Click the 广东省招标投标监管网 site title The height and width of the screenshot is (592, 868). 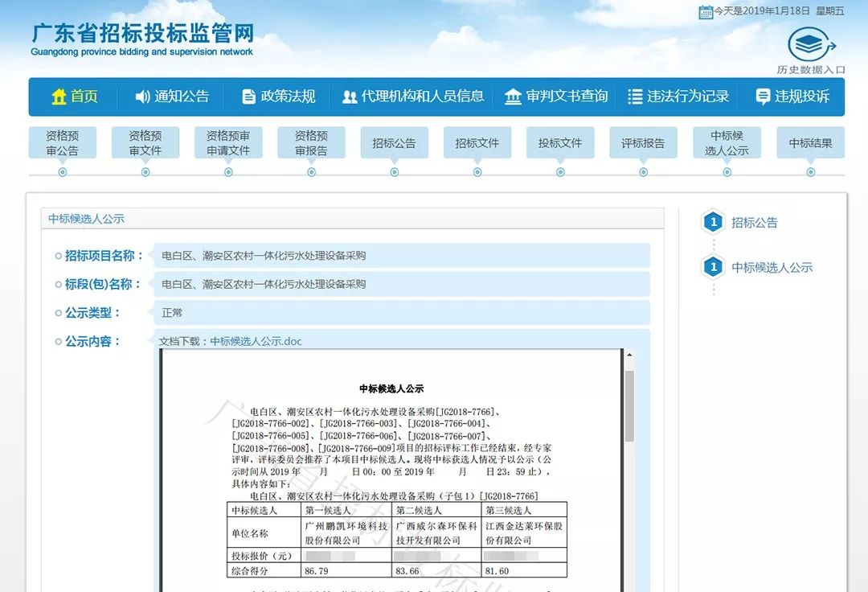[142, 34]
